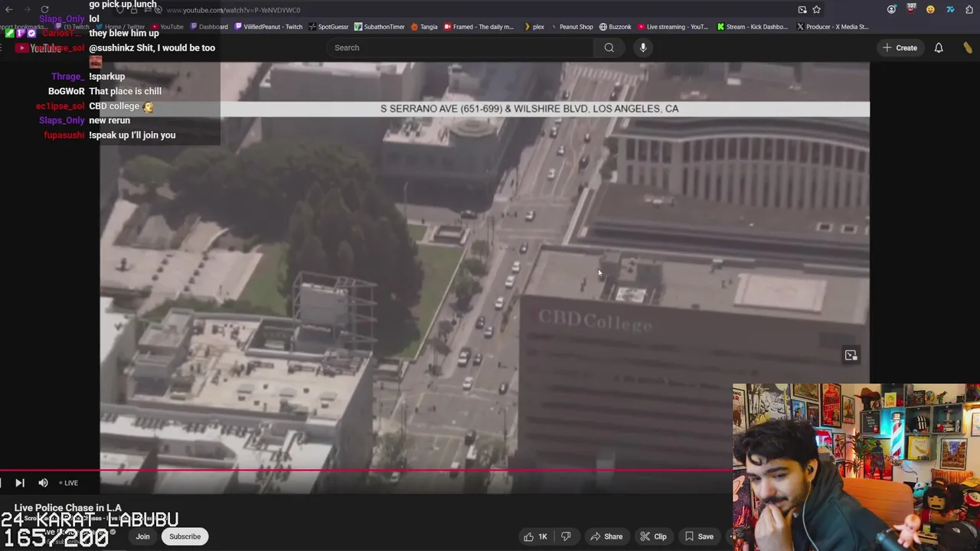Bookmark this page with the star icon
980x551 pixels.
click(817, 10)
